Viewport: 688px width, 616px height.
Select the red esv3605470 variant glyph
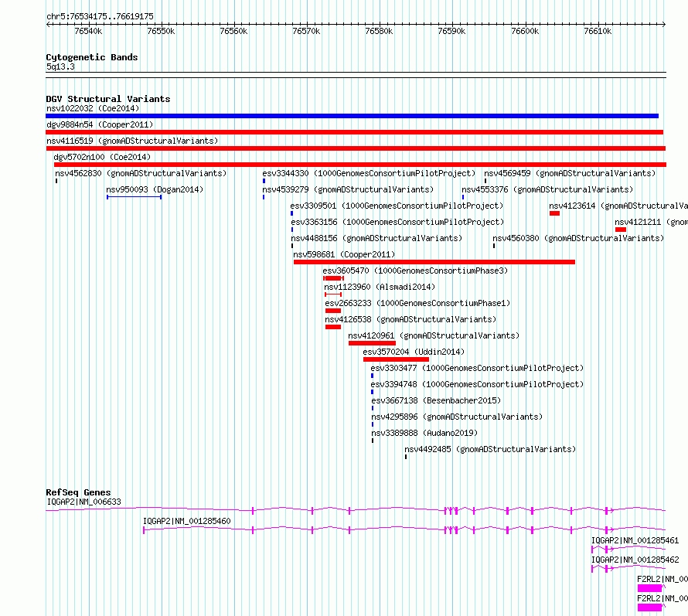pos(333,278)
